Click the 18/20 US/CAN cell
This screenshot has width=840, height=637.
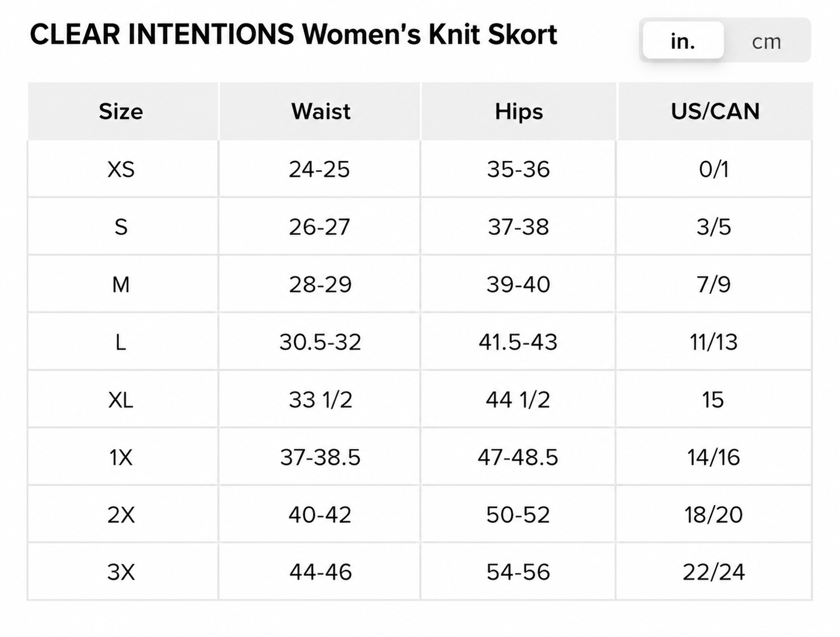[714, 514]
